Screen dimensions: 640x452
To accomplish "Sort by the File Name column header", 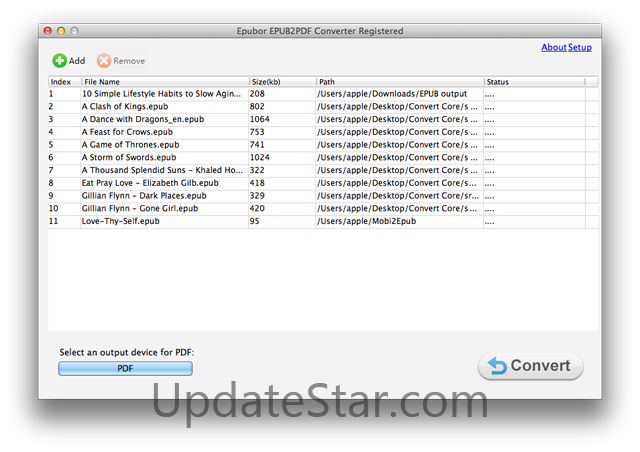I will 164,82.
